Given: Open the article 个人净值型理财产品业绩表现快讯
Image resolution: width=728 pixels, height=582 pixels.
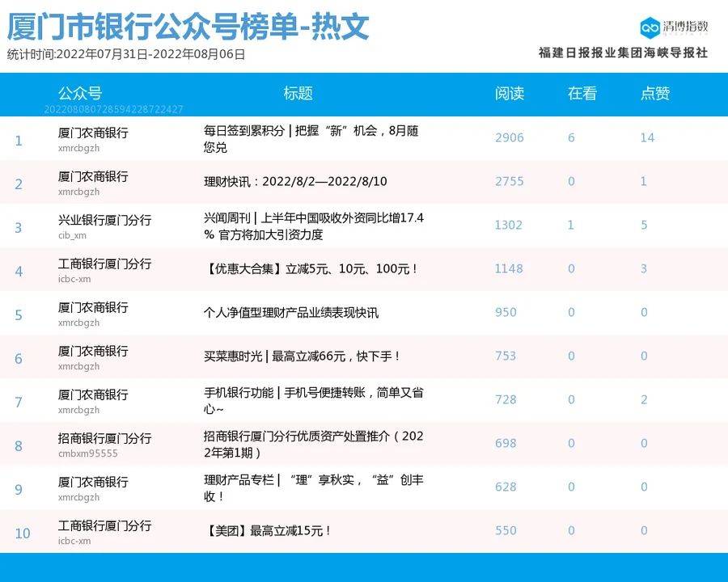Looking at the screenshot, I should (x=291, y=312).
